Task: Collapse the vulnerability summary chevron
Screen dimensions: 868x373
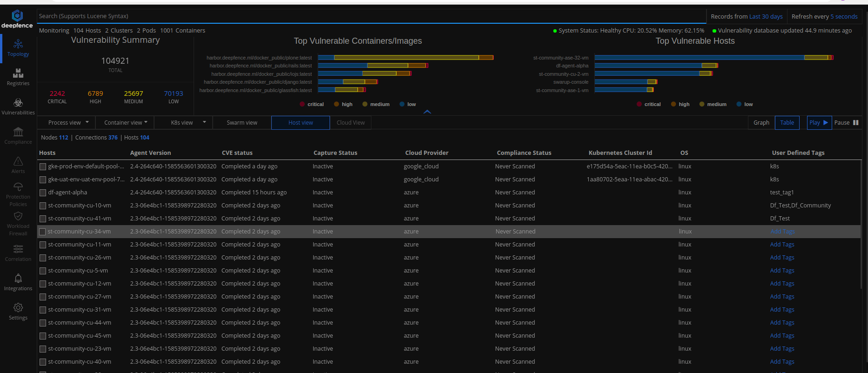Action: [x=427, y=112]
